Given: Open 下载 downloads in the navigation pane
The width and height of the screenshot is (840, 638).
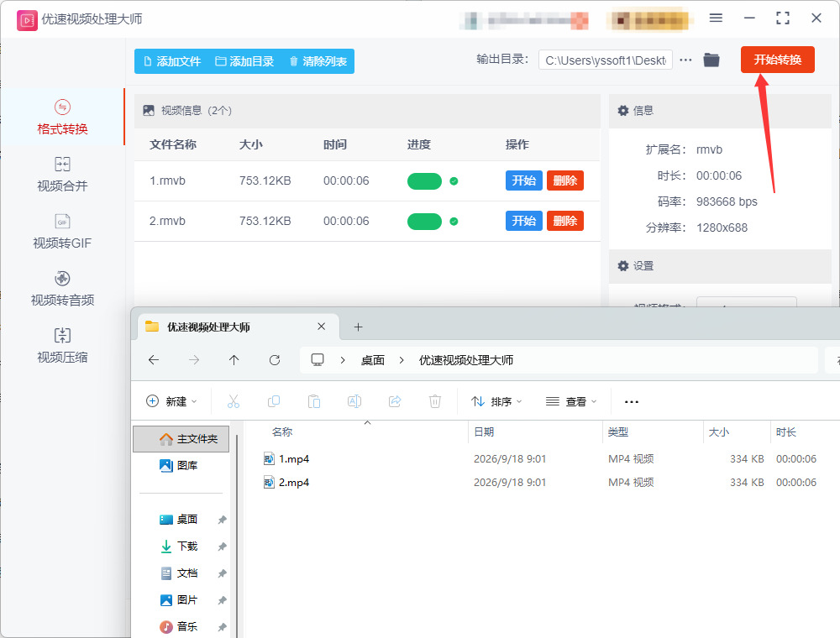Looking at the screenshot, I should [179, 546].
